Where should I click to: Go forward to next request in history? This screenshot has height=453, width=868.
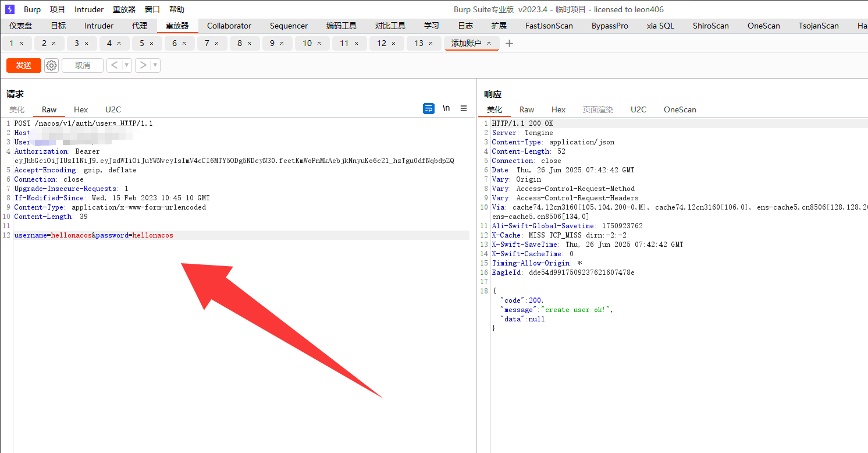click(x=143, y=65)
